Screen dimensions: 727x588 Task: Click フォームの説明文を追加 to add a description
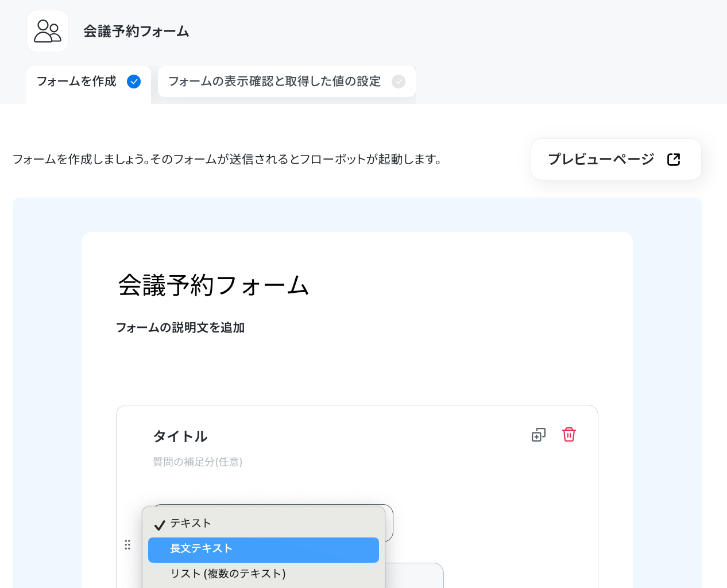(x=180, y=327)
